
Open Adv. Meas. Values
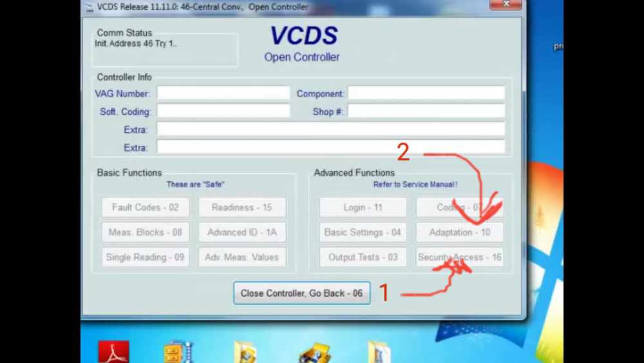tap(242, 257)
